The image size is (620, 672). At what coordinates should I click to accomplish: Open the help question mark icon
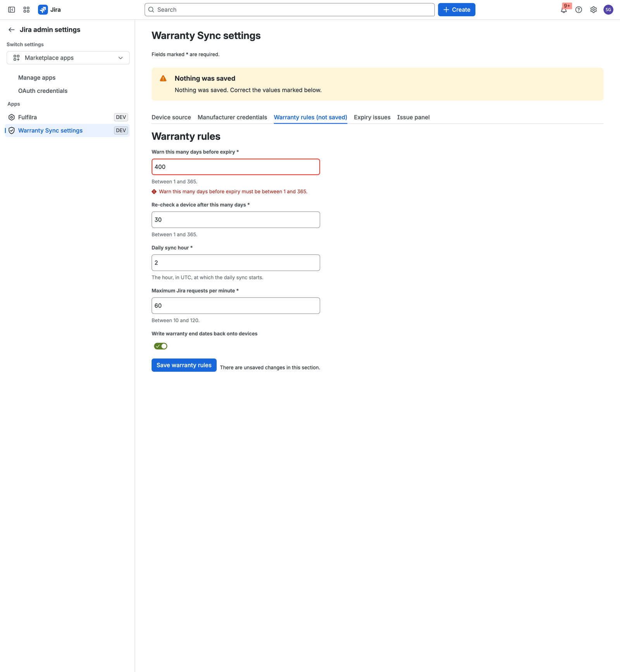[579, 10]
